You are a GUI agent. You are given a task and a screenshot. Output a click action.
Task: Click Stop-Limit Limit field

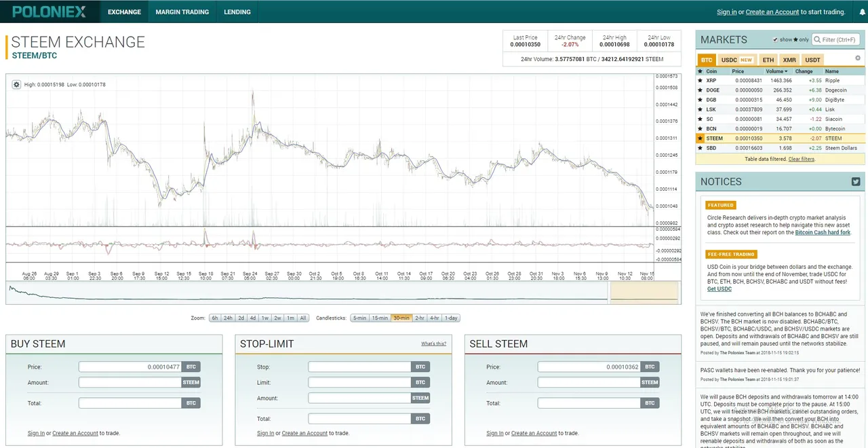coord(359,383)
